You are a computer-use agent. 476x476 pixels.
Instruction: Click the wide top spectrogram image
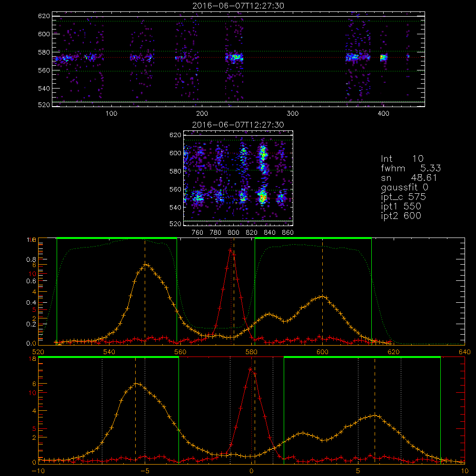238,59
